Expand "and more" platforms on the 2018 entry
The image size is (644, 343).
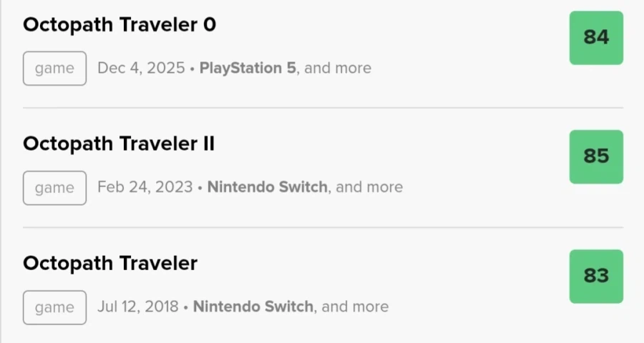click(x=356, y=307)
